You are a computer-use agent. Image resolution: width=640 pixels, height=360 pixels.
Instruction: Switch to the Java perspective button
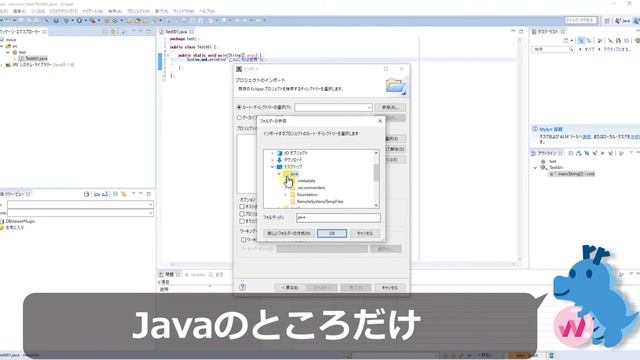[x=623, y=20]
